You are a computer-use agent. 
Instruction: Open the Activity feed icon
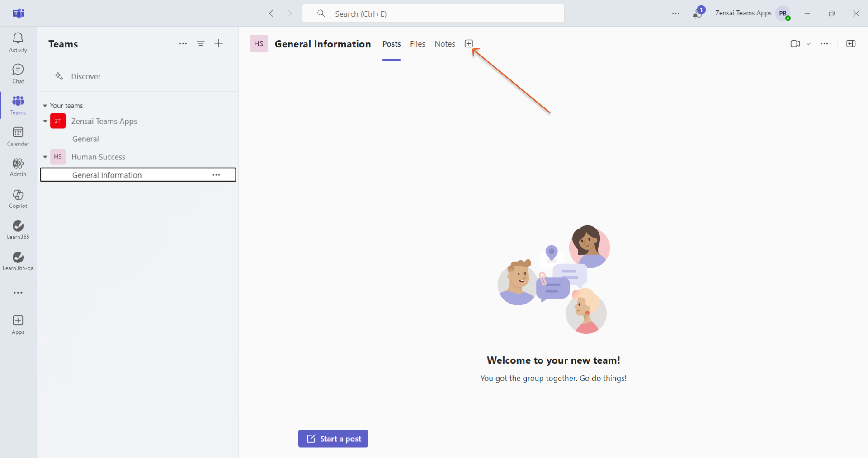coord(18,42)
